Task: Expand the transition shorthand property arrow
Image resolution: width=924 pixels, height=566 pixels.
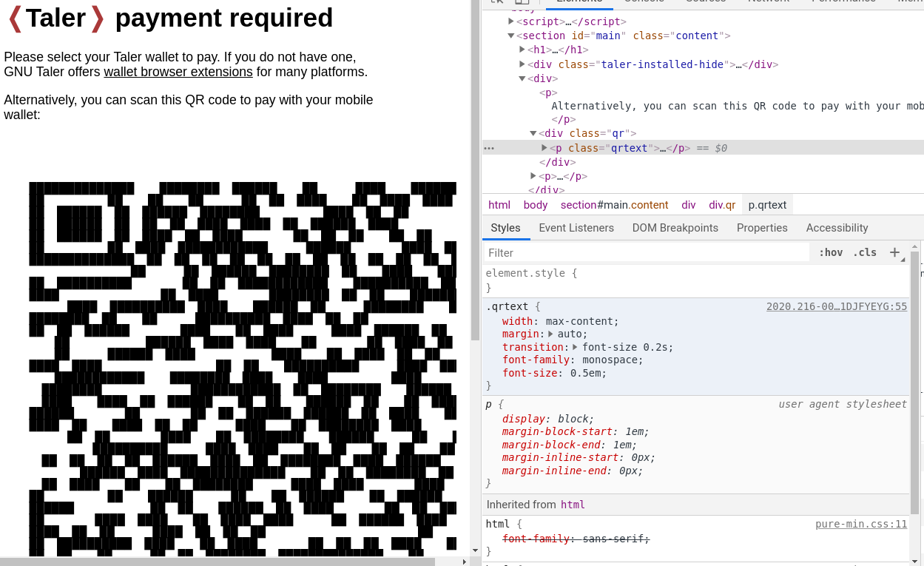Action: (575, 347)
